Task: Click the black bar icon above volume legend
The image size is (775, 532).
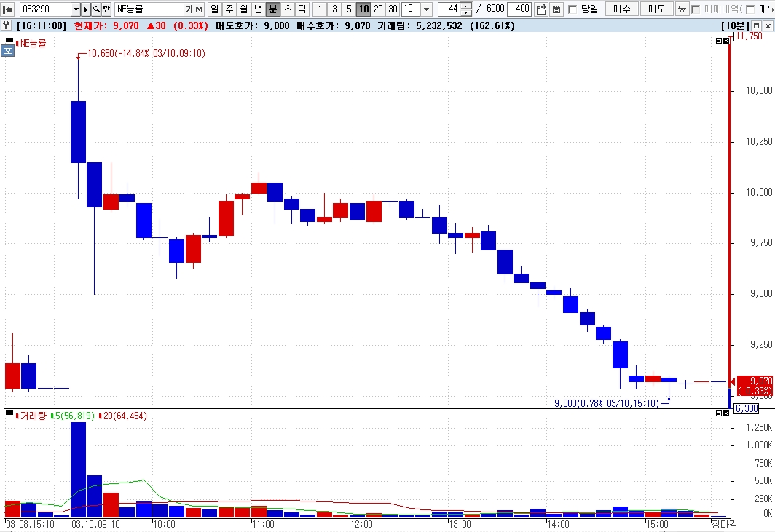Action: pyautogui.click(x=9, y=413)
